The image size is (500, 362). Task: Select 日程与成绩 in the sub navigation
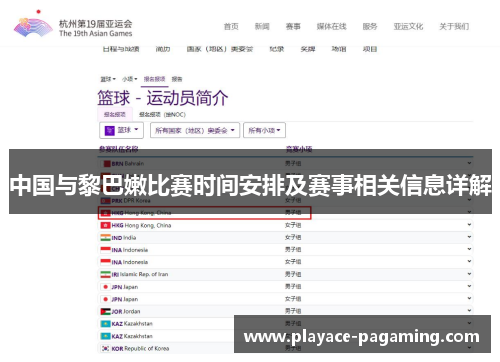[x=121, y=49]
